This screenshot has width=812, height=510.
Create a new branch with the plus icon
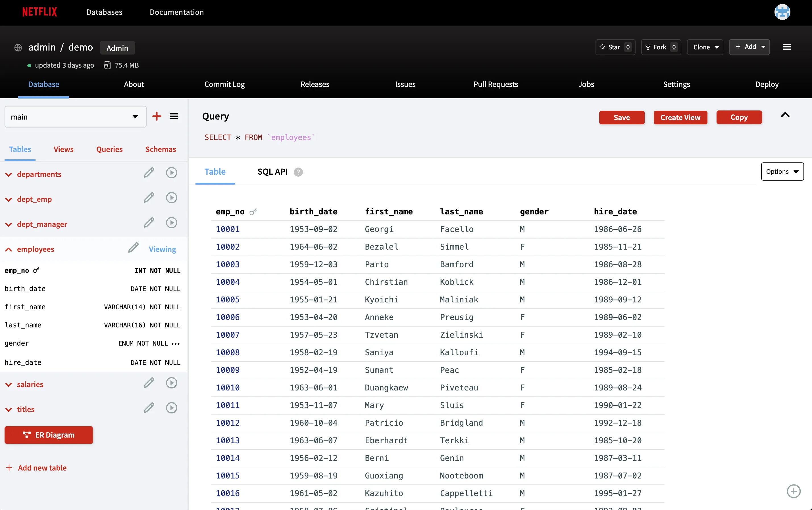(157, 116)
